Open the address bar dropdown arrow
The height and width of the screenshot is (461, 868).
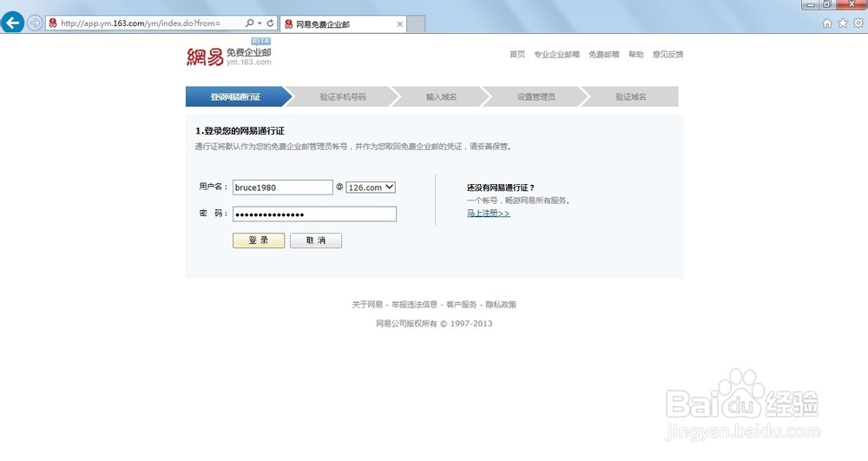coord(260,23)
